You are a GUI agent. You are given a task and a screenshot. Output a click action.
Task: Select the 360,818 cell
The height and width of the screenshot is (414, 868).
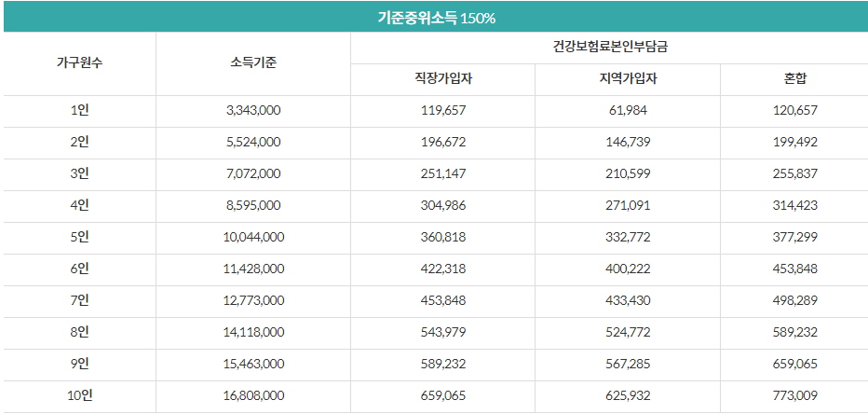click(443, 237)
